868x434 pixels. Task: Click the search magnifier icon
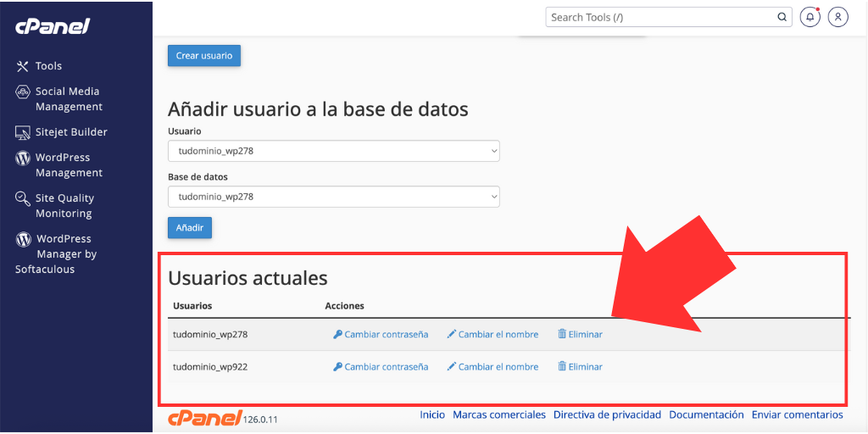coord(782,17)
